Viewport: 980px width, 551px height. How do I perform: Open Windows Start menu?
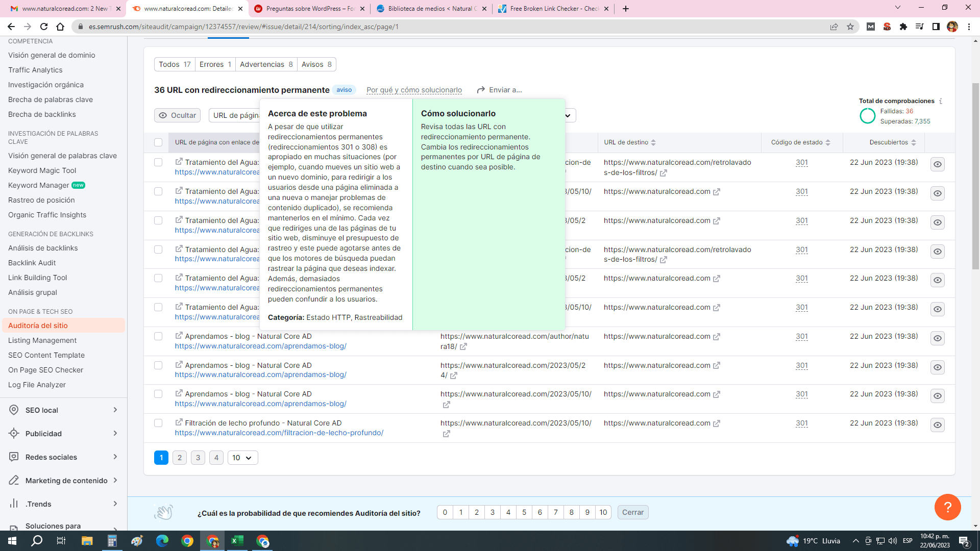(12, 541)
